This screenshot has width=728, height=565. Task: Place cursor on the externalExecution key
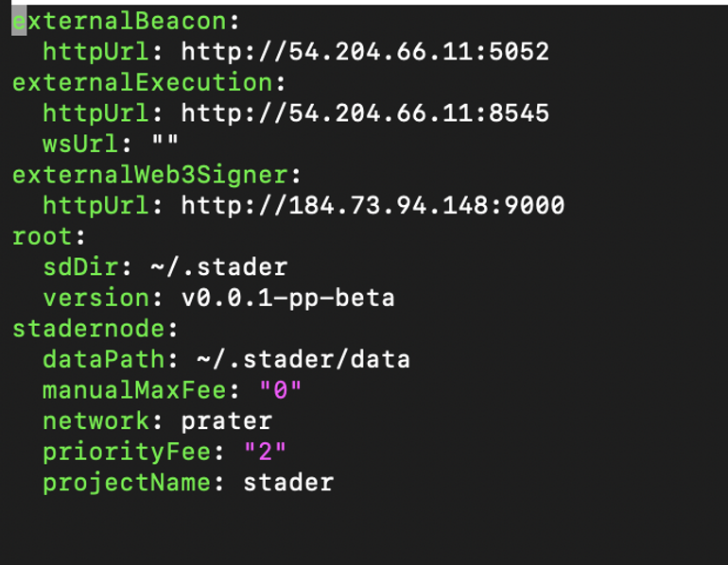[x=142, y=82]
